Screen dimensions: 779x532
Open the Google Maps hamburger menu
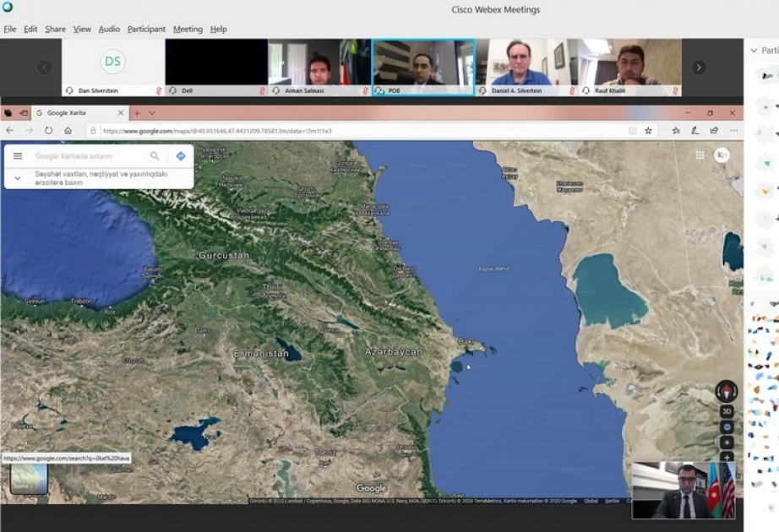[18, 156]
